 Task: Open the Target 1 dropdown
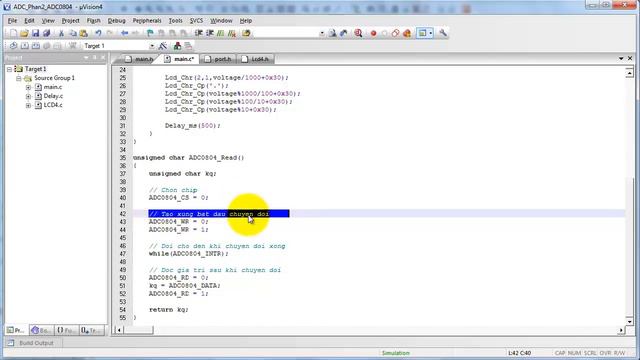pyautogui.click(x=152, y=46)
